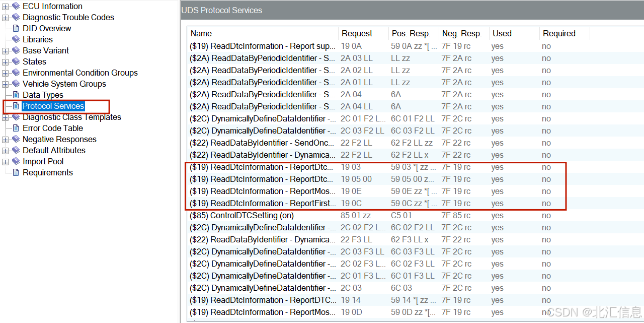Click the request cell 2C 03
Screen dimensions: 644x323
pos(351,288)
